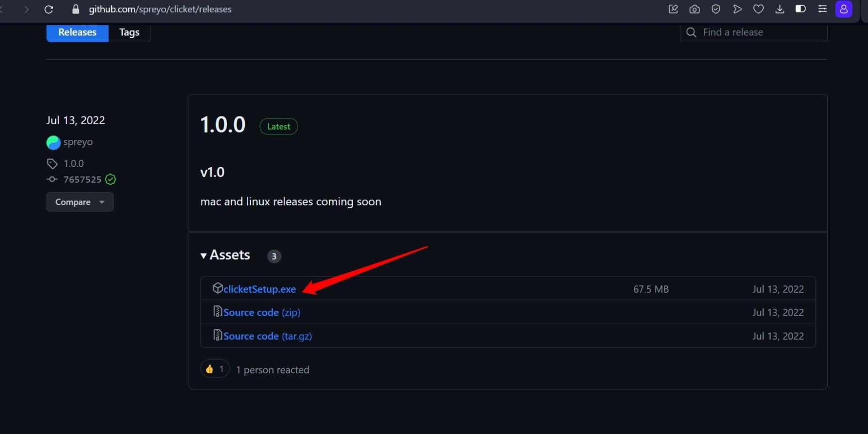Click the edit note icon in toolbar

click(673, 9)
